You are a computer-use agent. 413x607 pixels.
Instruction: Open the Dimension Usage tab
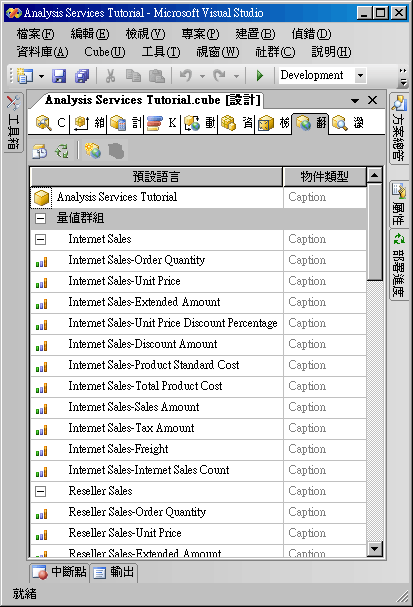pyautogui.click(x=88, y=123)
